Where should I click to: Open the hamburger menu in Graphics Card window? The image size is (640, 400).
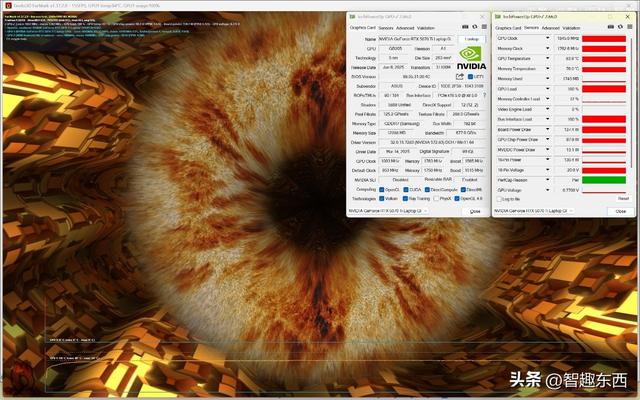coord(484,27)
